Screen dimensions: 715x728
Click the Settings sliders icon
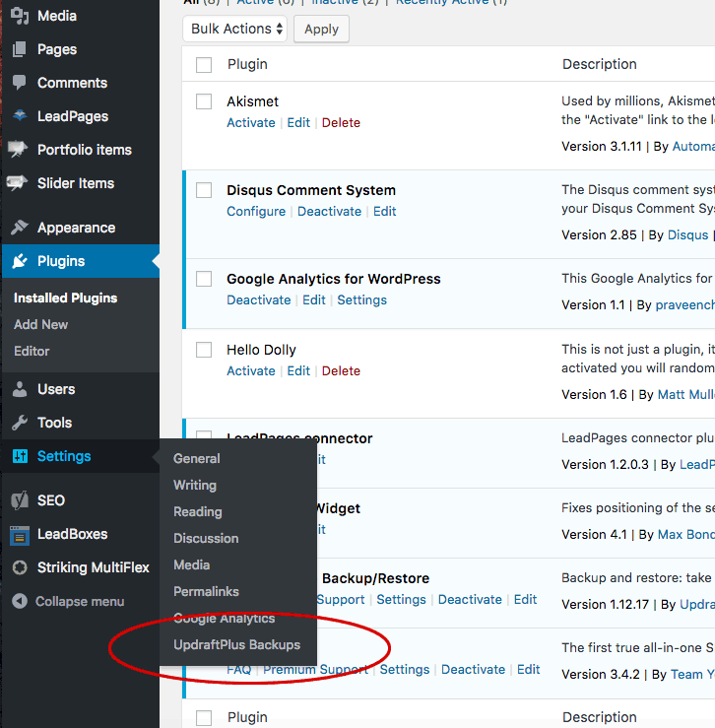click(x=20, y=456)
